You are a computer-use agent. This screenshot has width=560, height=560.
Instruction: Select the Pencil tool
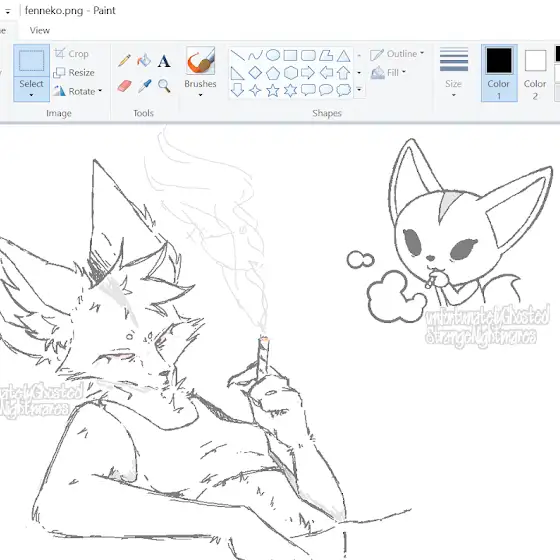tap(124, 60)
